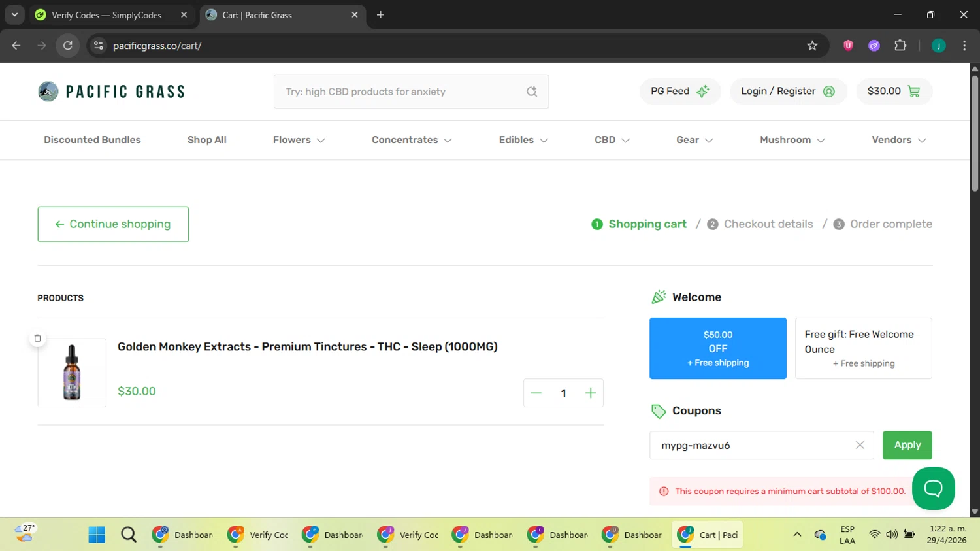Image resolution: width=980 pixels, height=551 pixels.
Task: View site information icon in address bar
Action: click(x=99, y=46)
